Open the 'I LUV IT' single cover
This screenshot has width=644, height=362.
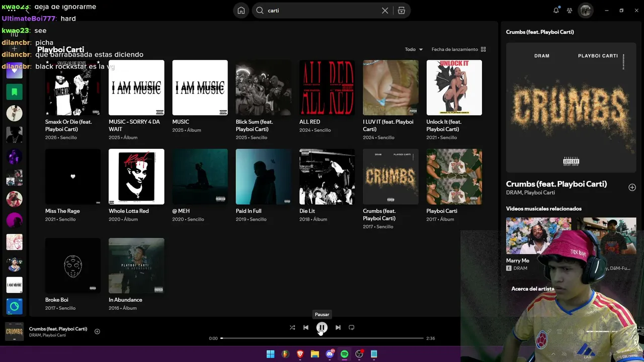(390, 87)
